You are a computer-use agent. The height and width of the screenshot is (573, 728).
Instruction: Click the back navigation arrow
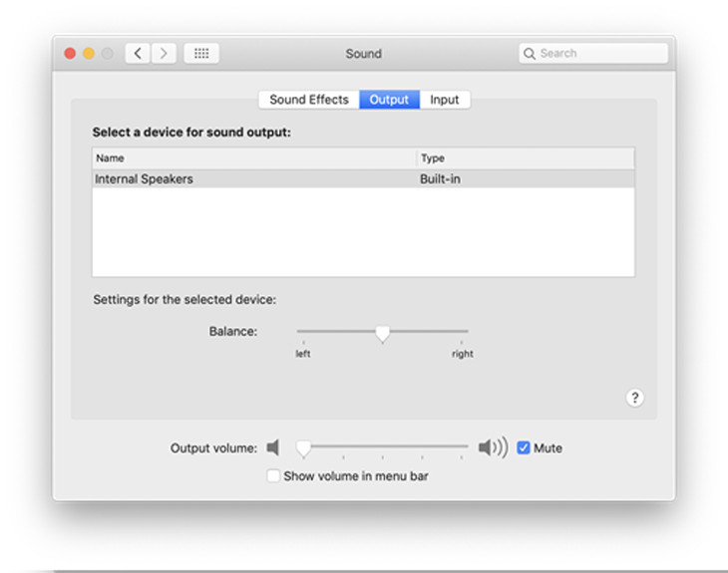click(138, 54)
